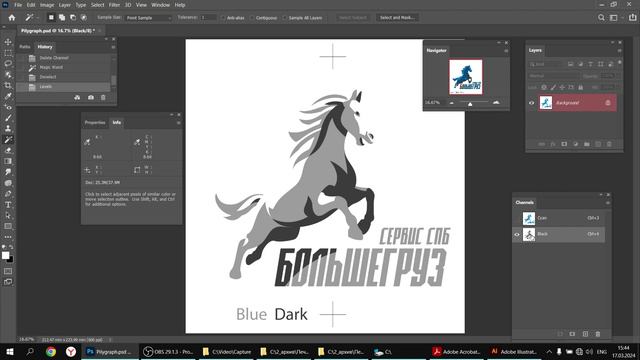
Task: Click the Navigator preview thumbnail
Action: (x=466, y=77)
